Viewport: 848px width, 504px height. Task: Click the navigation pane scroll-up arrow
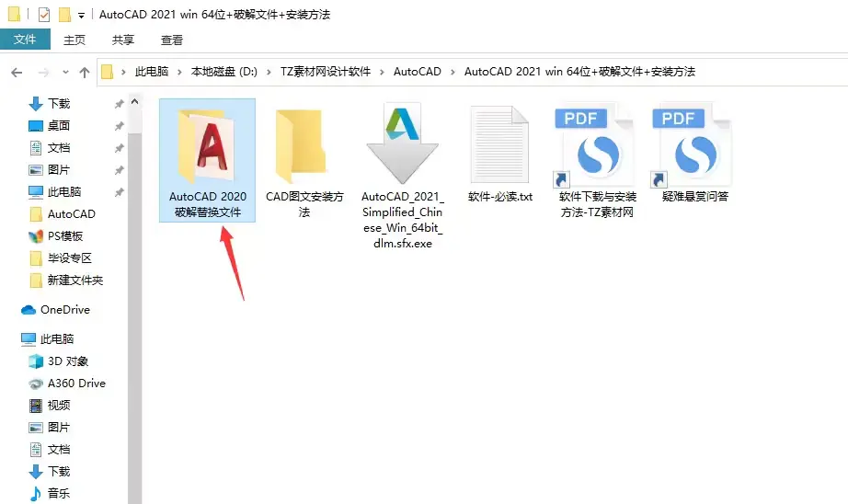pyautogui.click(x=134, y=102)
